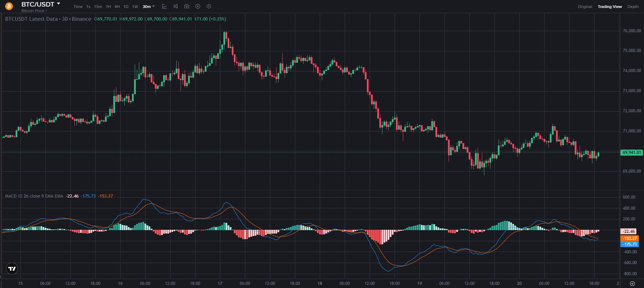
Task: Click the date label 17 on time axis
Action: [x=220, y=283]
